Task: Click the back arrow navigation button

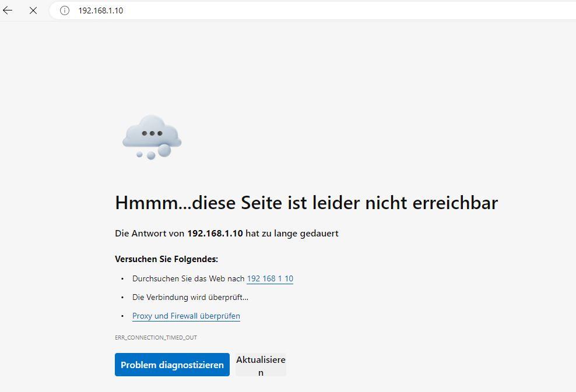Action: coord(8,10)
